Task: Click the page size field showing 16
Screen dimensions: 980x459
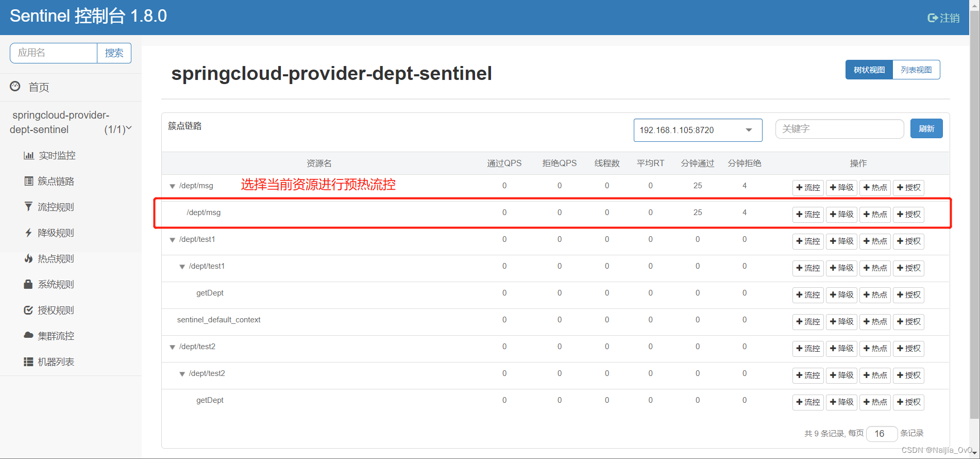Action: click(x=882, y=434)
